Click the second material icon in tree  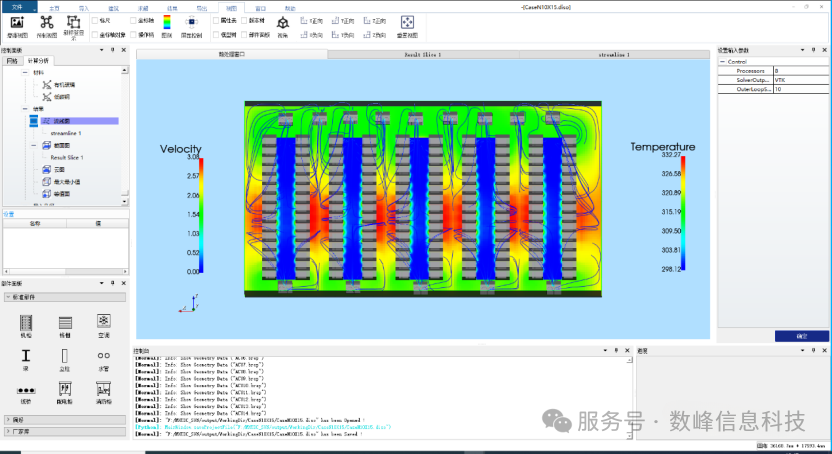(x=47, y=97)
